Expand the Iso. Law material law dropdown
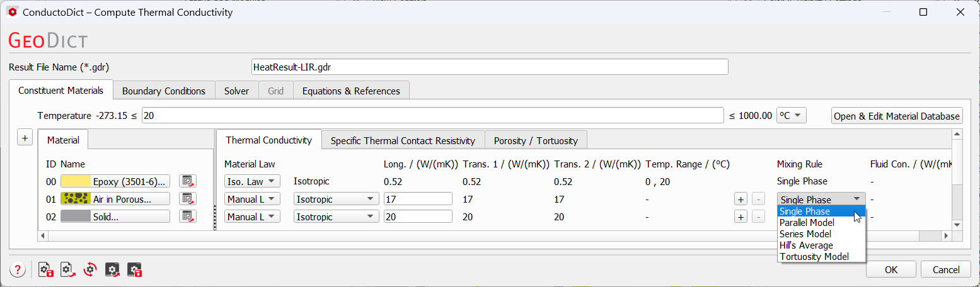The width and height of the screenshot is (980, 287). (x=252, y=181)
